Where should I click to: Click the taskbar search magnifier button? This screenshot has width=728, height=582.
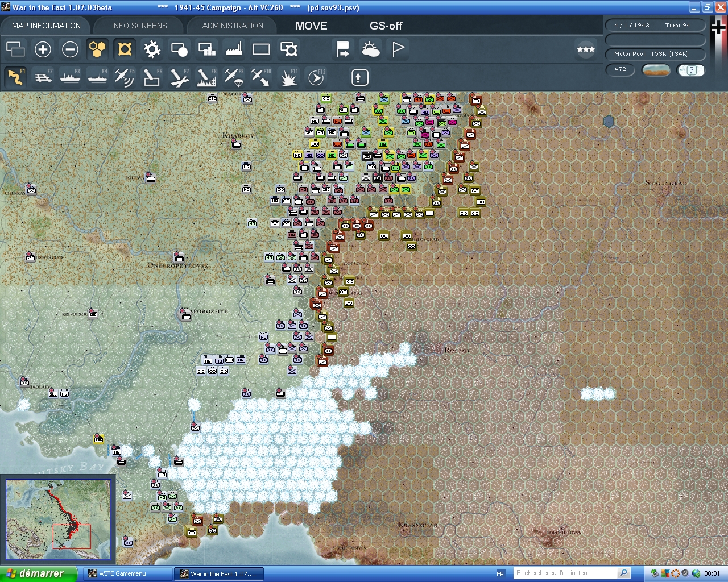[624, 573]
